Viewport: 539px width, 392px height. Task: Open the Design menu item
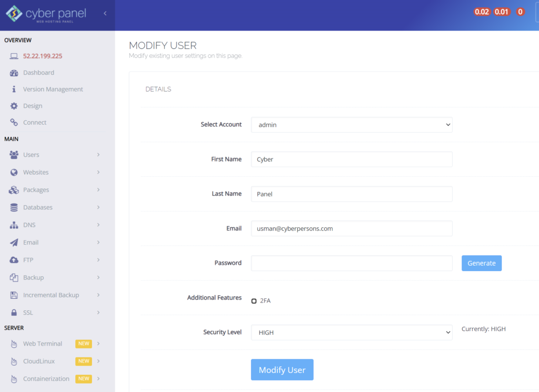click(33, 106)
